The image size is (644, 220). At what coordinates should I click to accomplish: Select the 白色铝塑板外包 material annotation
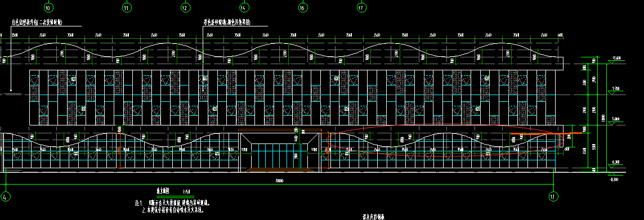click(x=37, y=23)
